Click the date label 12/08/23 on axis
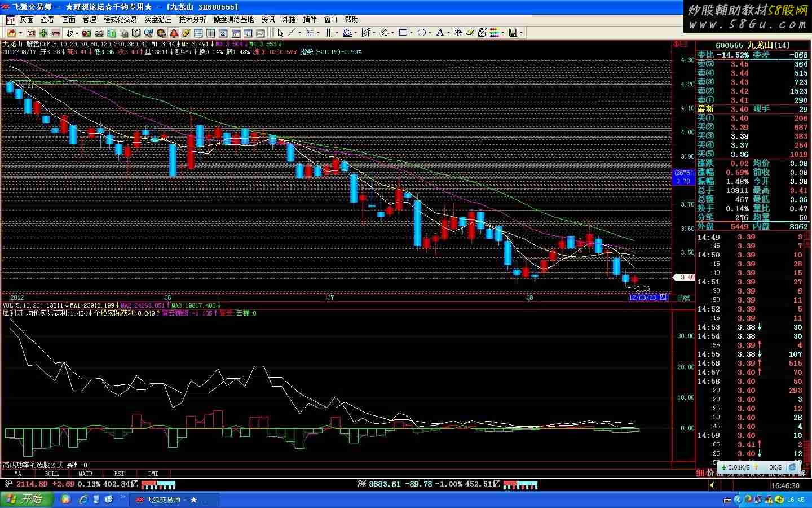The height and width of the screenshot is (508, 812). tap(648, 297)
